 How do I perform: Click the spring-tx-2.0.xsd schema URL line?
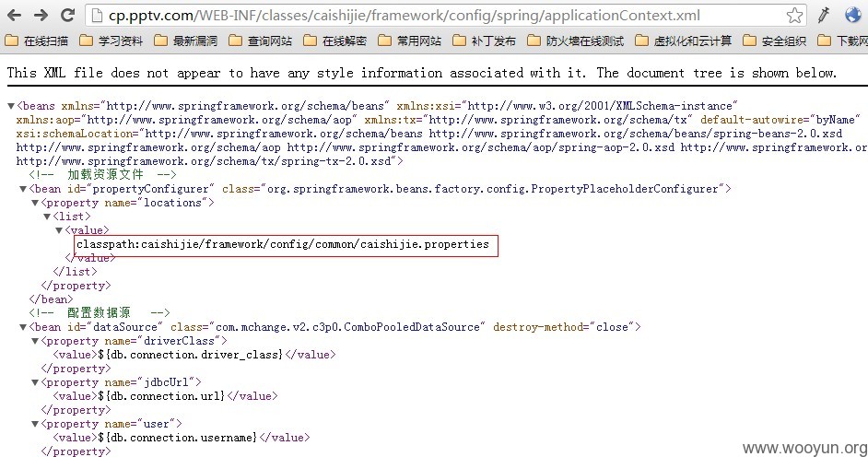[x=210, y=161]
